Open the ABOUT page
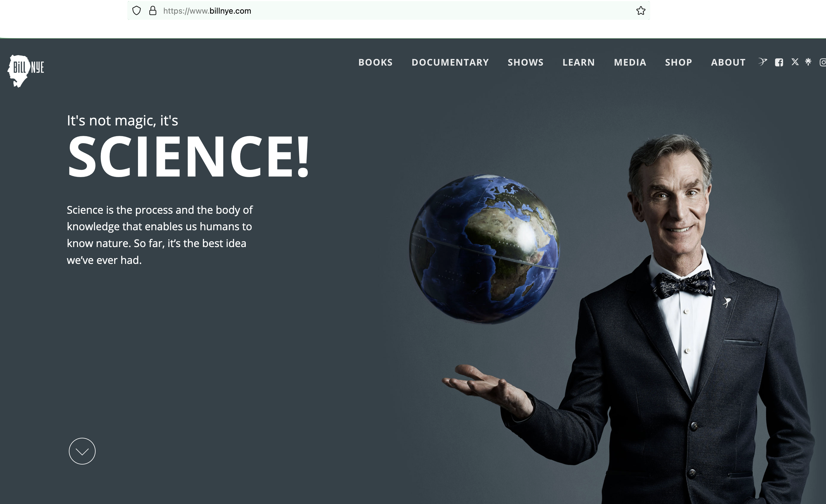This screenshot has width=826, height=504. click(x=728, y=62)
